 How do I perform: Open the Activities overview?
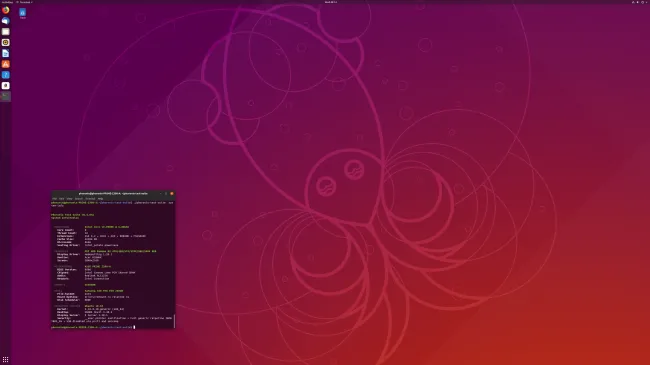(x=7, y=2)
